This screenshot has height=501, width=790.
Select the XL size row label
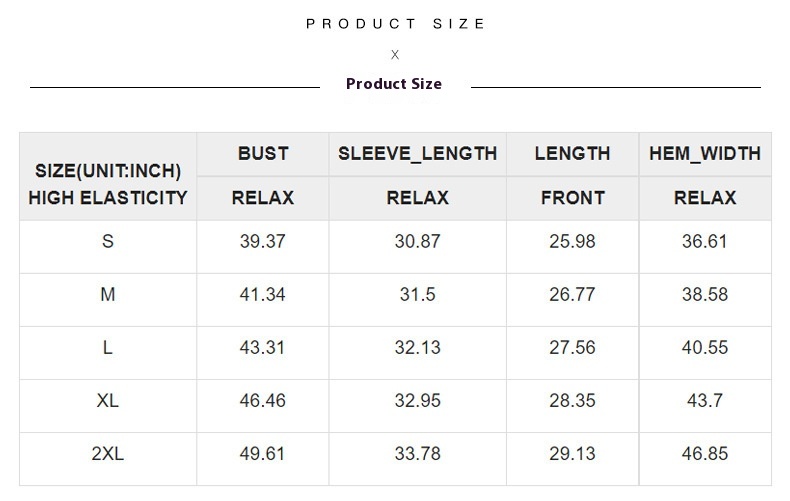[108, 401]
